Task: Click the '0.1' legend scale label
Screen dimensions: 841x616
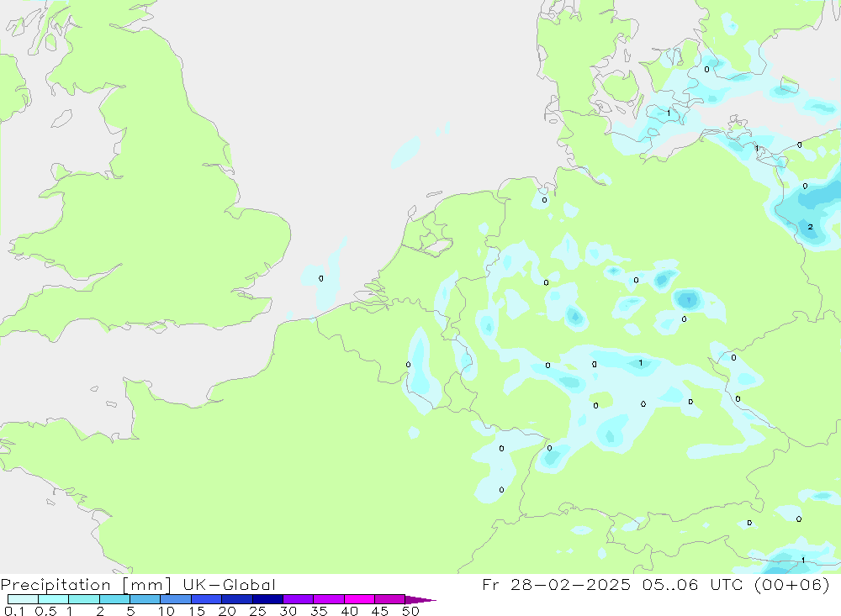Action: tap(14, 611)
